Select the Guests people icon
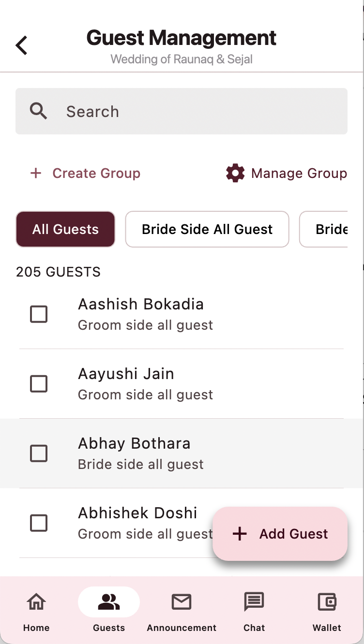 [109, 602]
